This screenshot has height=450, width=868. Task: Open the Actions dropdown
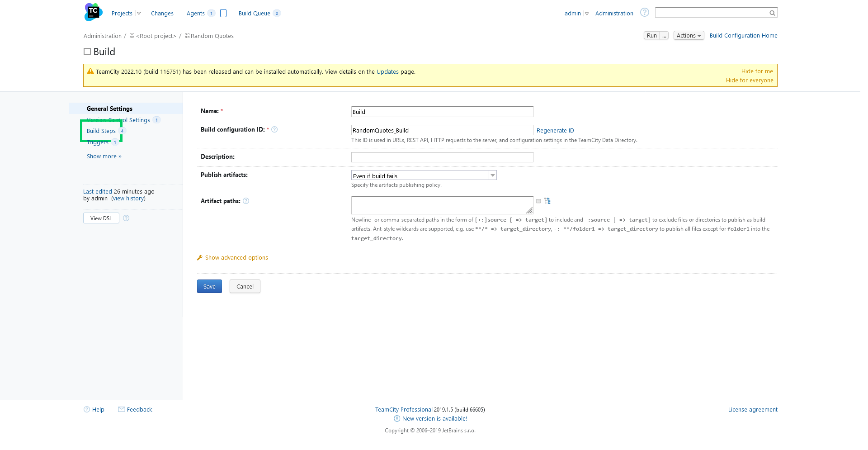[x=689, y=36]
